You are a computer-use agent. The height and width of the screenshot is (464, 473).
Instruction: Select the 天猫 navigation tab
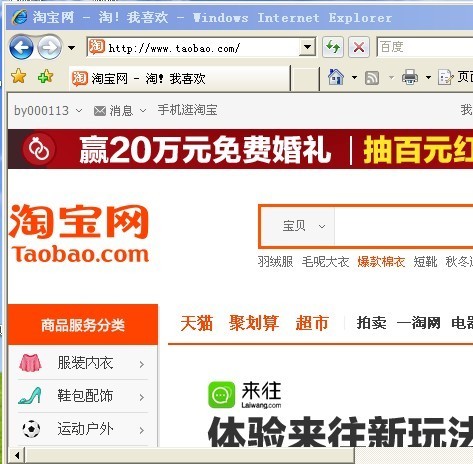coord(197,323)
